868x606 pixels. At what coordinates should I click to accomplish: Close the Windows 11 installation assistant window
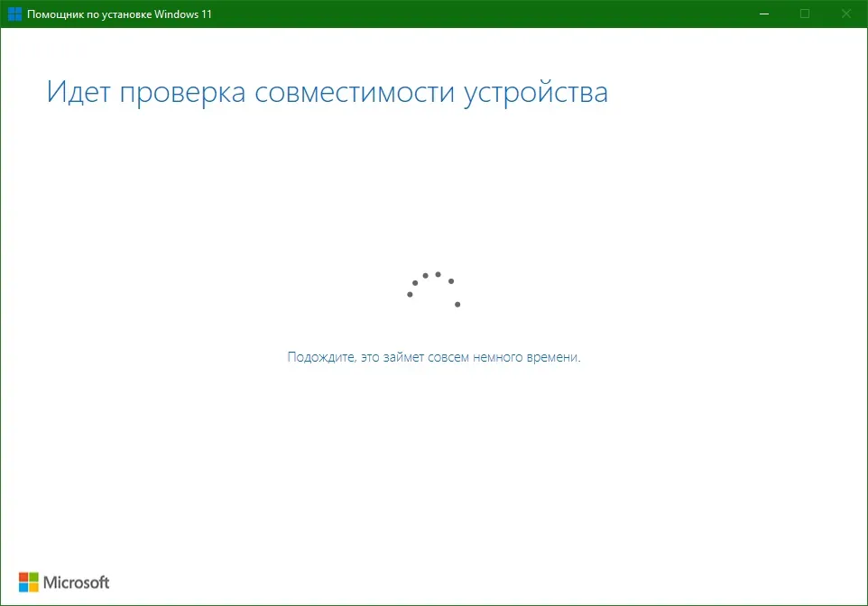point(845,14)
